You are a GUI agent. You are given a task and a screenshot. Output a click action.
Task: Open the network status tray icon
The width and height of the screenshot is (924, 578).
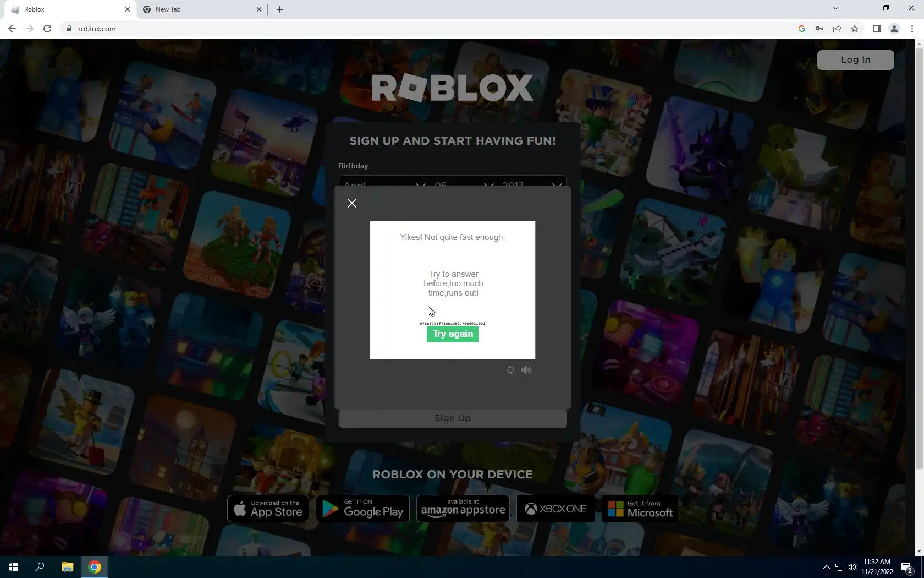tap(840, 567)
